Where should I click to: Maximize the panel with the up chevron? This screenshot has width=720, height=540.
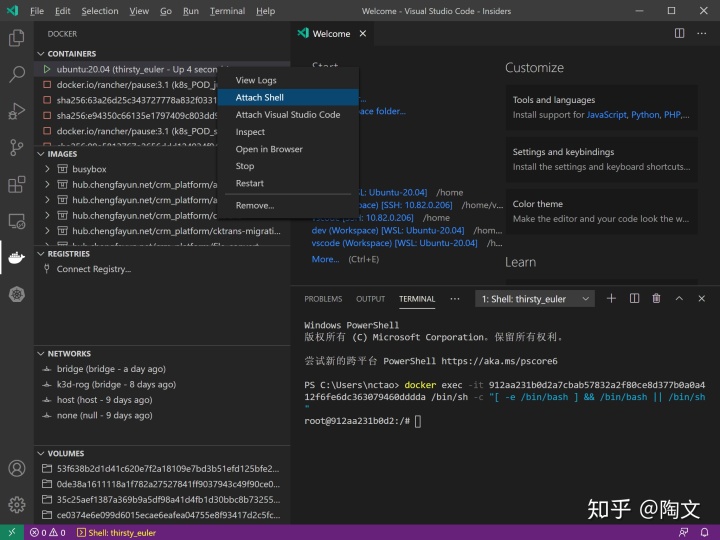pos(679,298)
